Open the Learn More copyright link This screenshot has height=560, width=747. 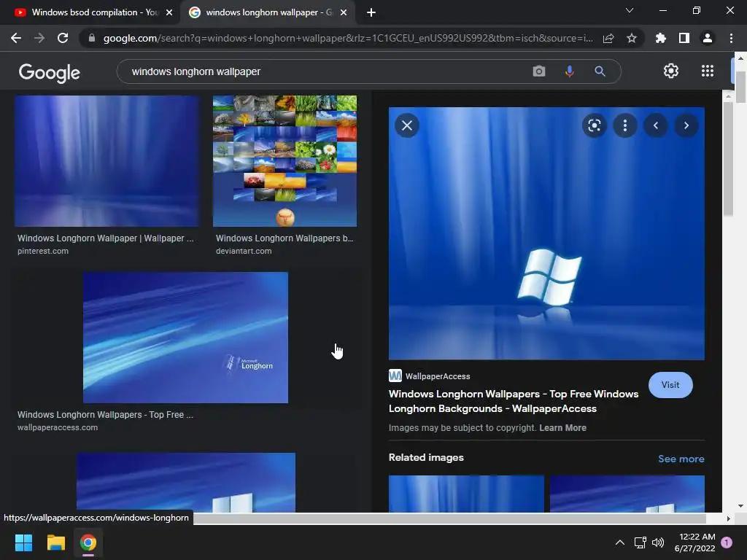pos(562,427)
